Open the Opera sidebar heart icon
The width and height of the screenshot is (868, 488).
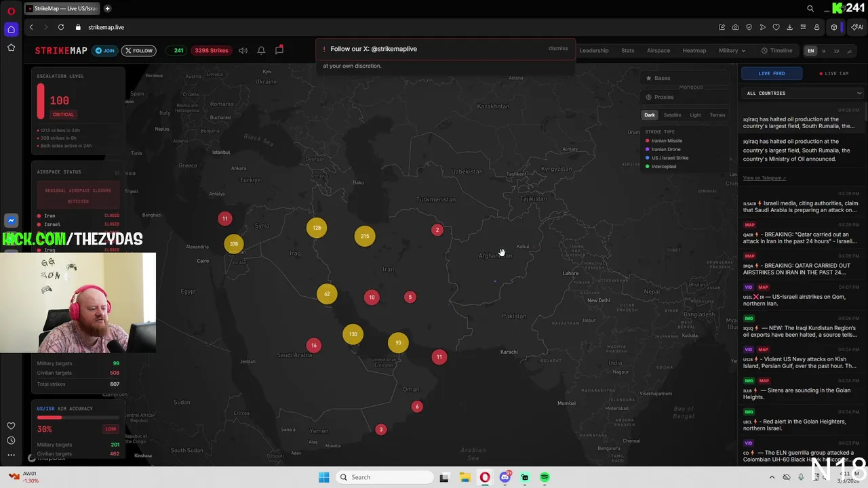click(x=11, y=426)
